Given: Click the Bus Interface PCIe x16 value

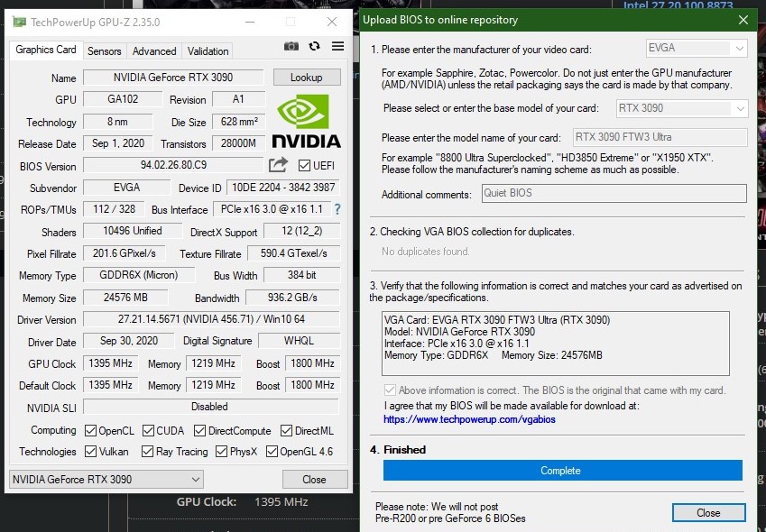Looking at the screenshot, I should (x=272, y=209).
